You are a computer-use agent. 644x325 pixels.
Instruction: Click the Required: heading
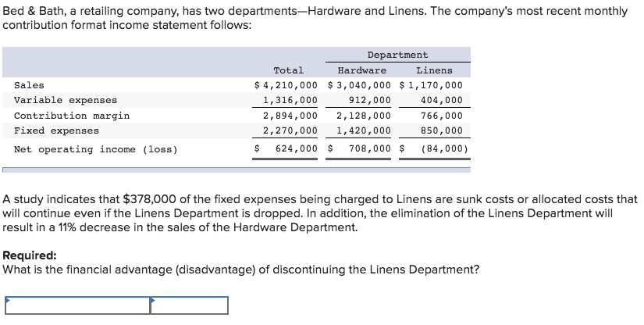(30, 255)
